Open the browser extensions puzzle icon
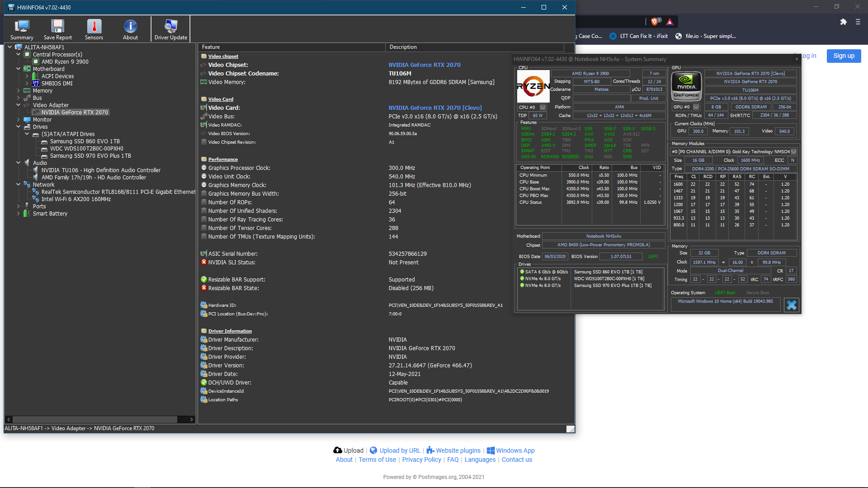The image size is (868, 488). (x=843, y=22)
